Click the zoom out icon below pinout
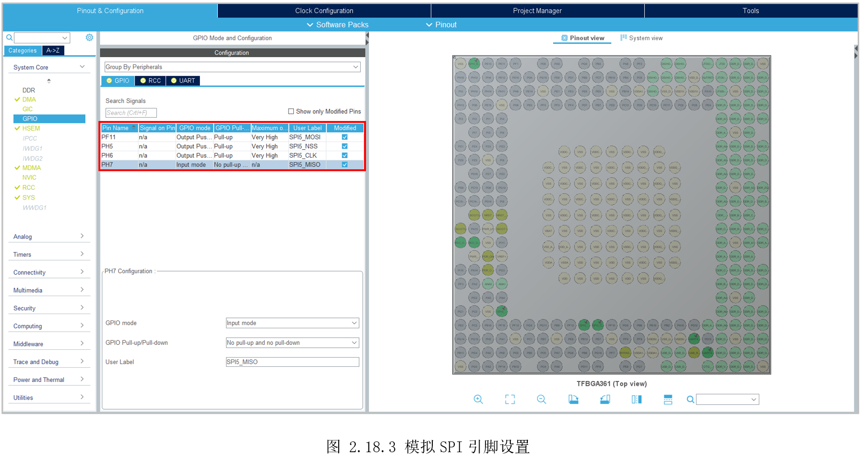This screenshot has height=460, width=868. tap(541, 400)
